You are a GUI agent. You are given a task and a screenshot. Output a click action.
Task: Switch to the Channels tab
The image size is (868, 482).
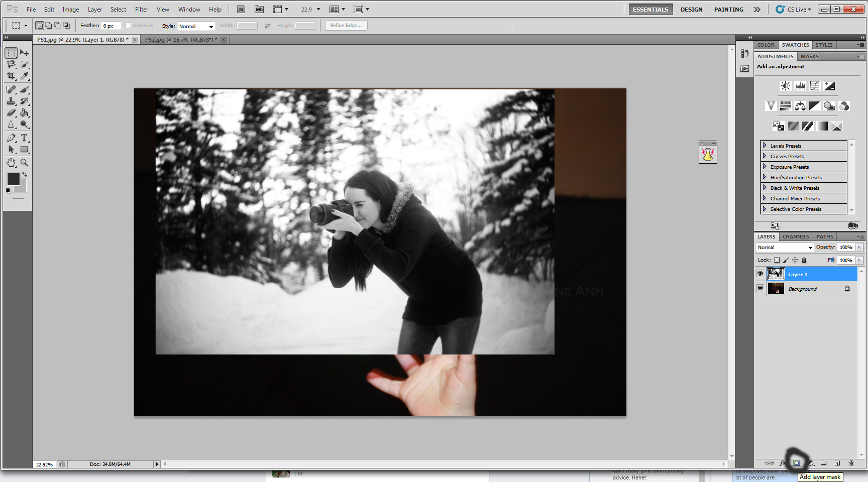[796, 236]
